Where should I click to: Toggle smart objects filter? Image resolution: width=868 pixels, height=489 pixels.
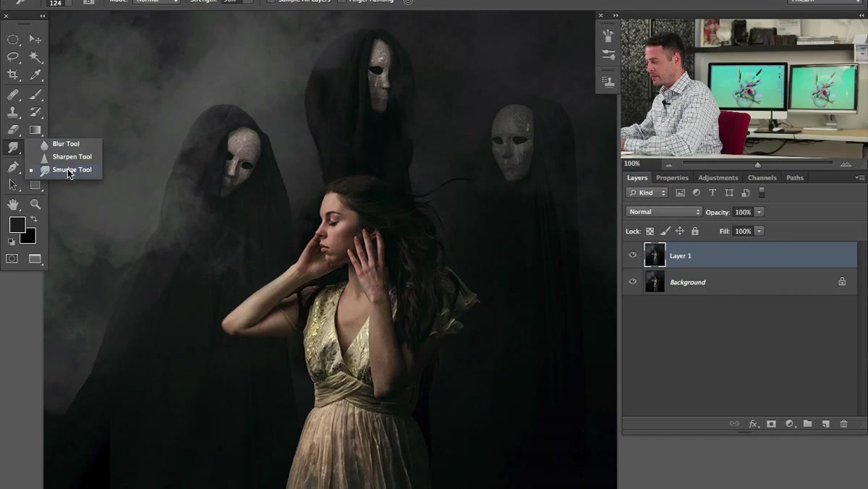pos(746,193)
